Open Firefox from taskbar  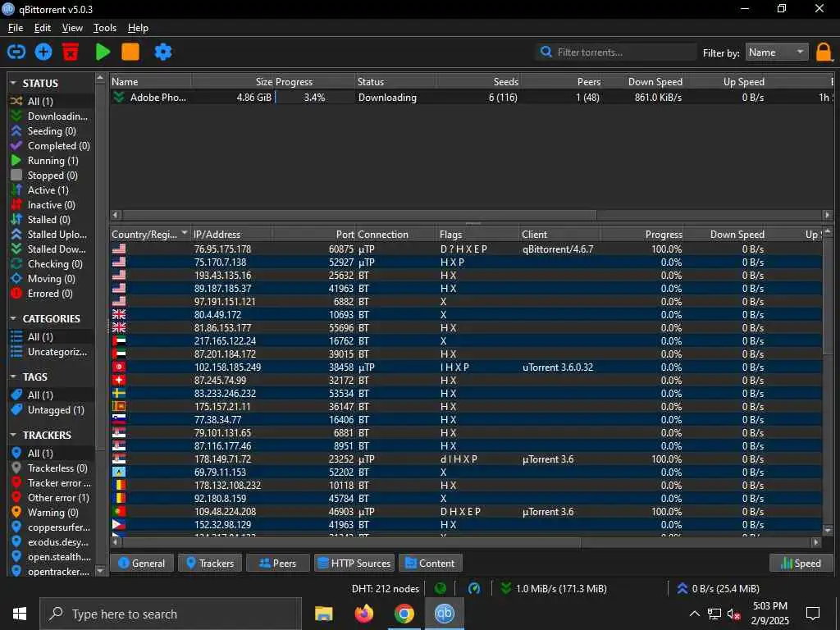(363, 614)
